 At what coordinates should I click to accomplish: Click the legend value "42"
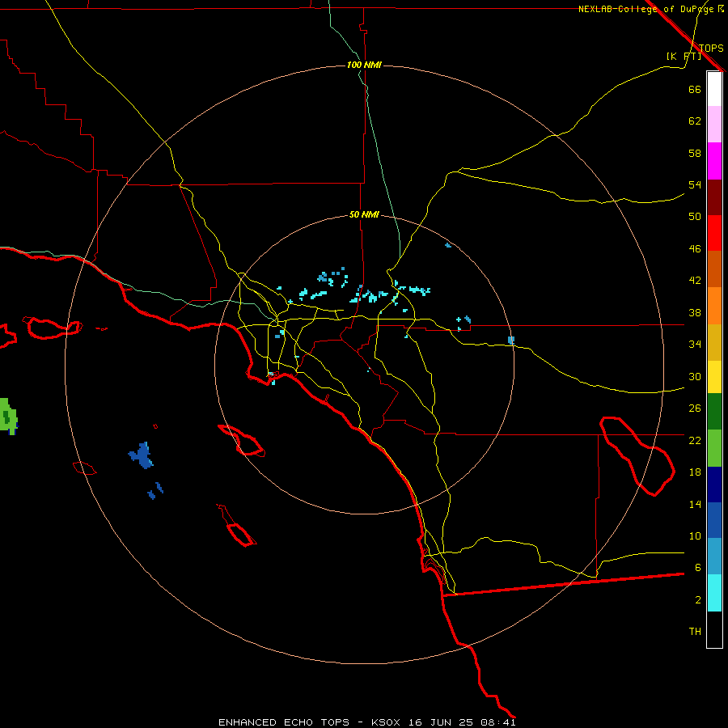tap(695, 281)
